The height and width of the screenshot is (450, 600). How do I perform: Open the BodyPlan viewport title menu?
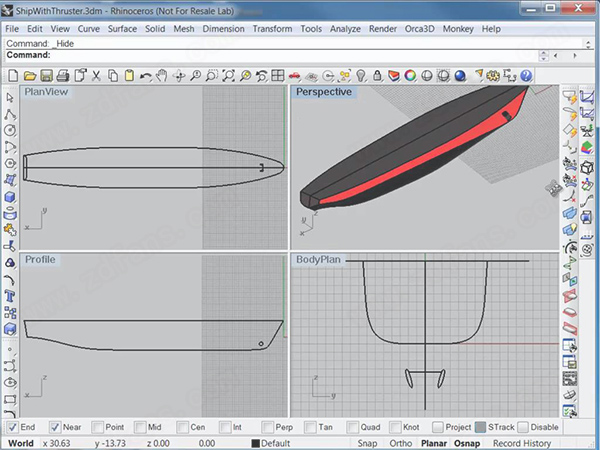[x=320, y=259]
